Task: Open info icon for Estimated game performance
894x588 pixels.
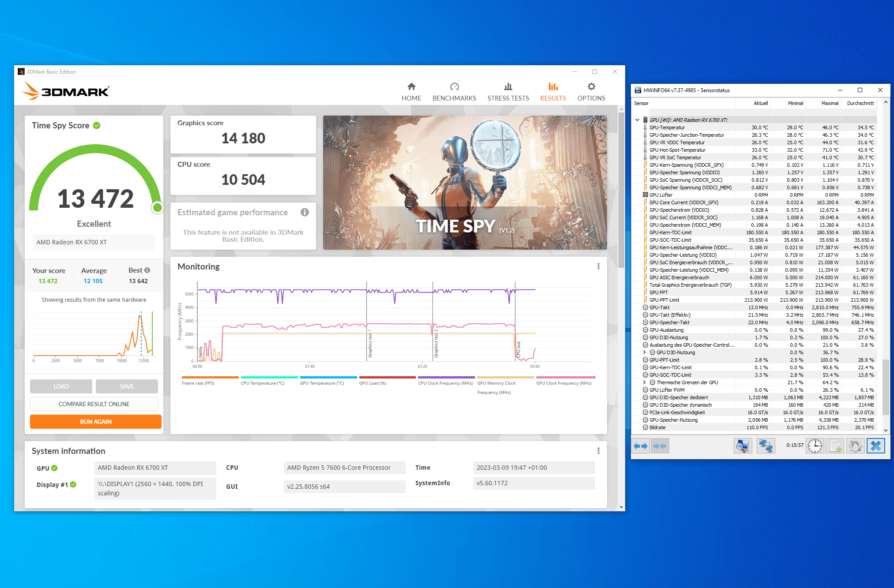Action: [305, 212]
